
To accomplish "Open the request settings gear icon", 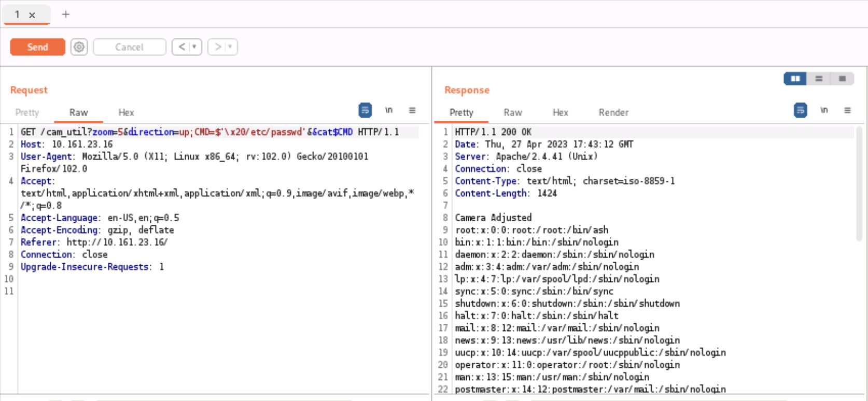I will point(79,47).
